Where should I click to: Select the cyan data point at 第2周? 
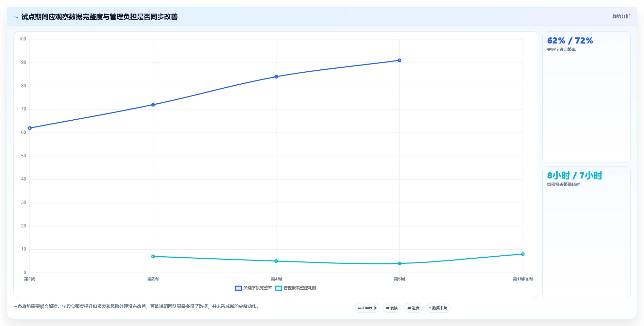coord(153,256)
